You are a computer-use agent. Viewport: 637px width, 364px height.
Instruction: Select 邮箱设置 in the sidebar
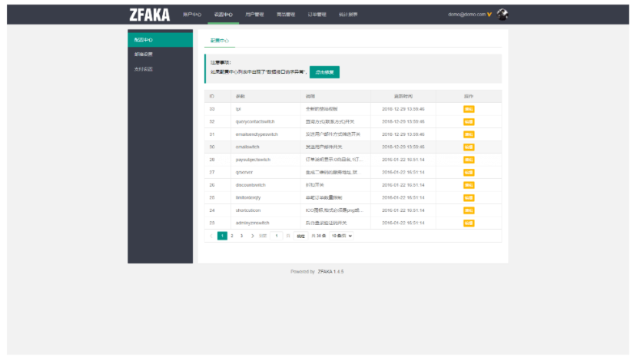click(x=143, y=54)
